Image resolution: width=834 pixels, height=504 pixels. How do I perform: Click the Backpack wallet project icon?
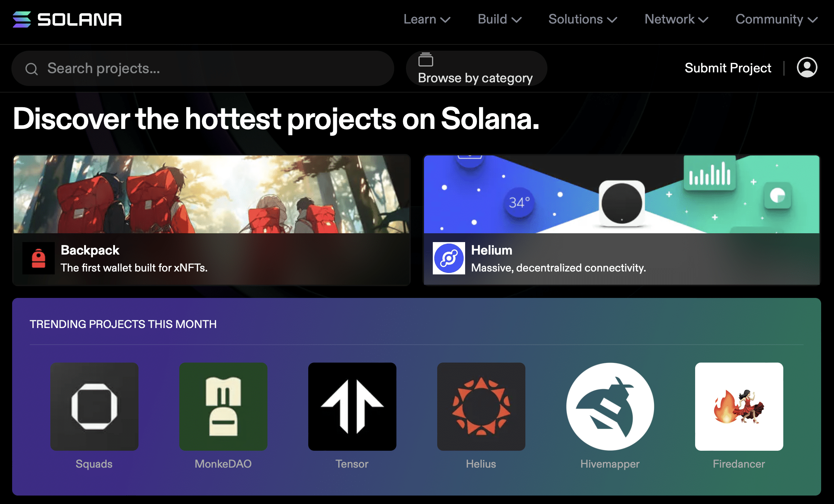(x=37, y=259)
